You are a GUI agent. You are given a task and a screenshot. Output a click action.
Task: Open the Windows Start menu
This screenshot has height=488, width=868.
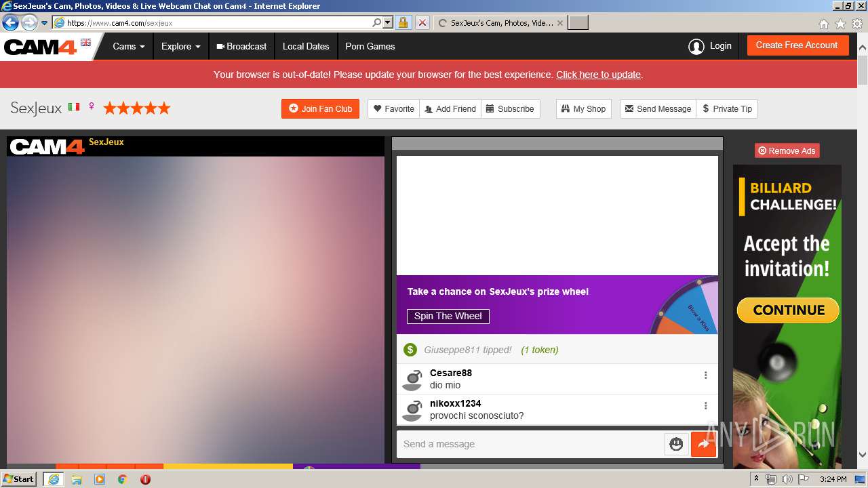[x=19, y=479]
